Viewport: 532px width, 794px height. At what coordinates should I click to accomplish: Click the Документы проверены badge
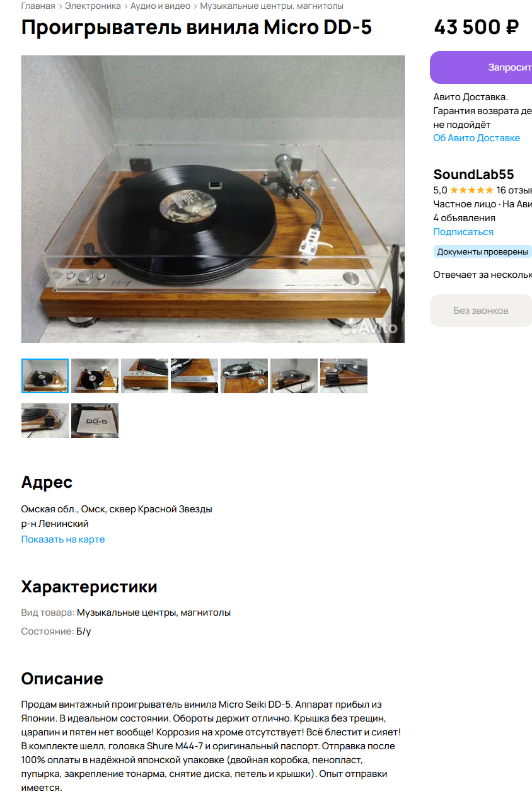pos(482,251)
